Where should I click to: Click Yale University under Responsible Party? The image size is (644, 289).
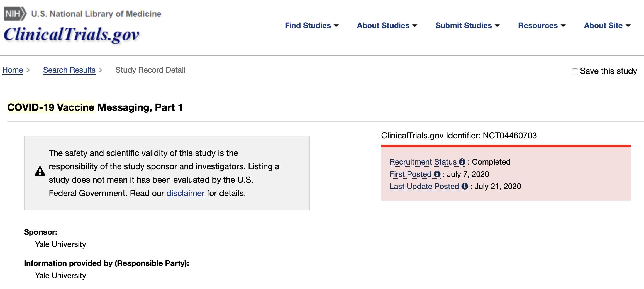60,276
